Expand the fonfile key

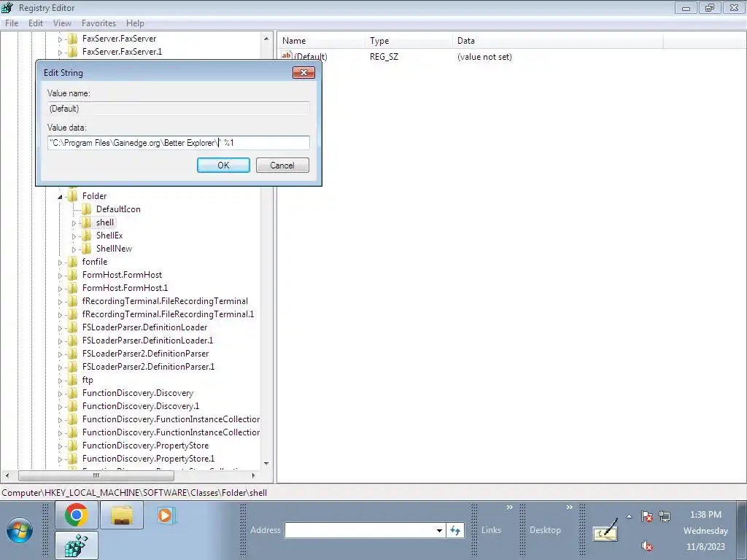tap(60, 262)
